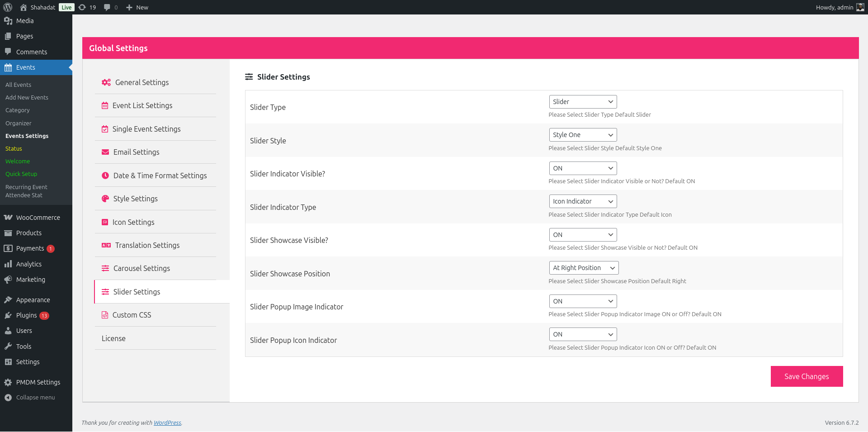Image resolution: width=868 pixels, height=432 pixels.
Task: Click the Save Changes button
Action: coord(807,376)
